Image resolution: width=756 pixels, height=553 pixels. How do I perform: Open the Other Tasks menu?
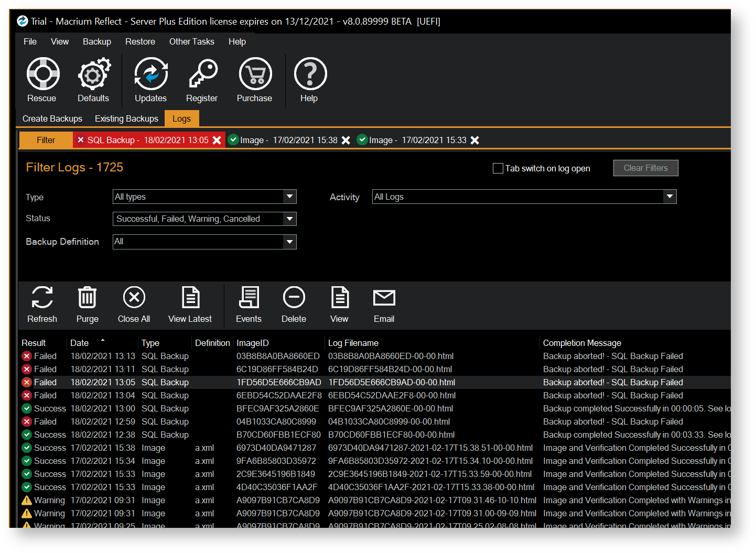coord(192,41)
